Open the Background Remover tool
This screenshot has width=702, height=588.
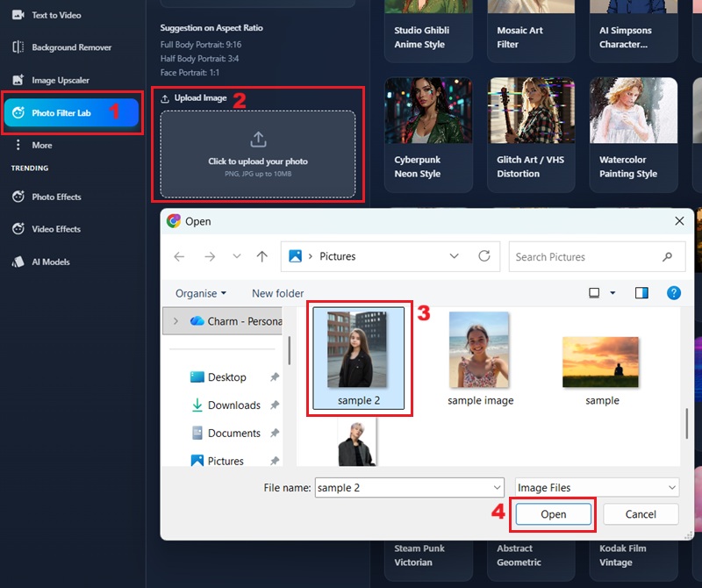pos(61,47)
